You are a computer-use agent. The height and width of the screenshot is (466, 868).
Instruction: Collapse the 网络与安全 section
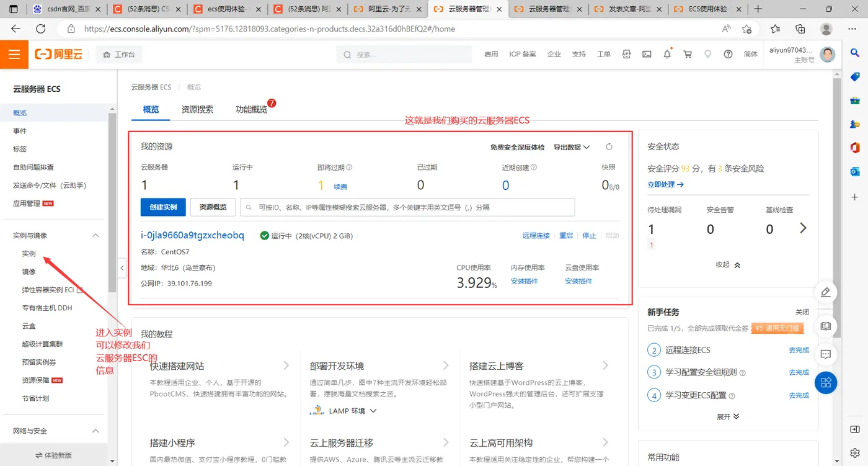pos(95,431)
